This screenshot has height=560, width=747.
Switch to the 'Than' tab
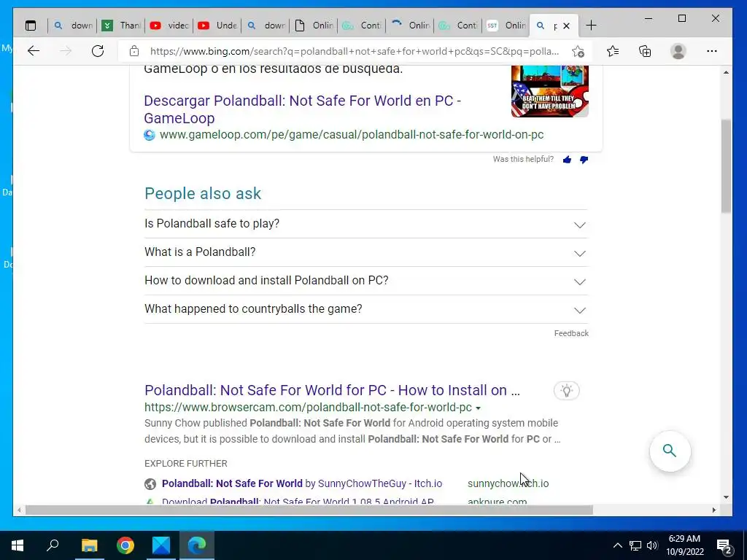(121, 26)
